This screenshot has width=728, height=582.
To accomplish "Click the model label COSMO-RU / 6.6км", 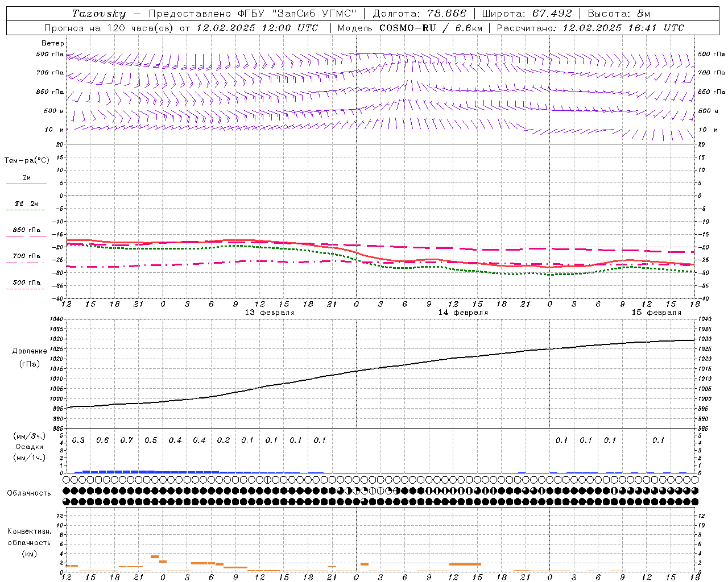I will click(x=431, y=28).
